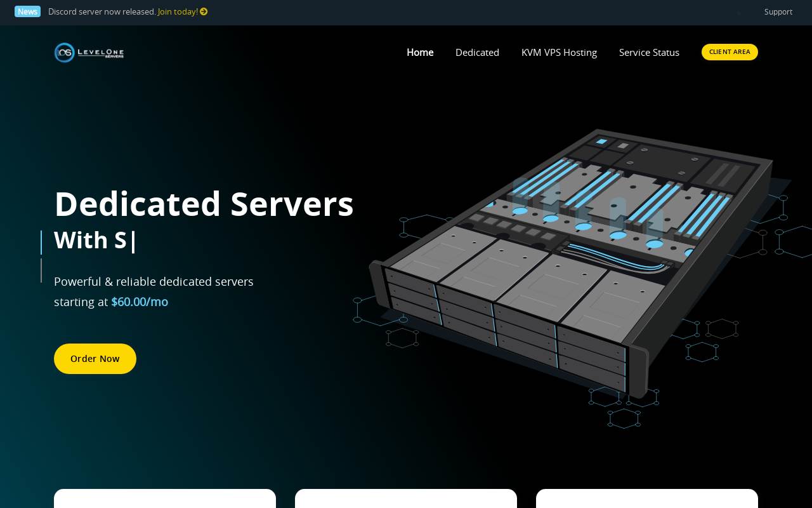Open the Home menu item
812x508 pixels.
tap(420, 52)
